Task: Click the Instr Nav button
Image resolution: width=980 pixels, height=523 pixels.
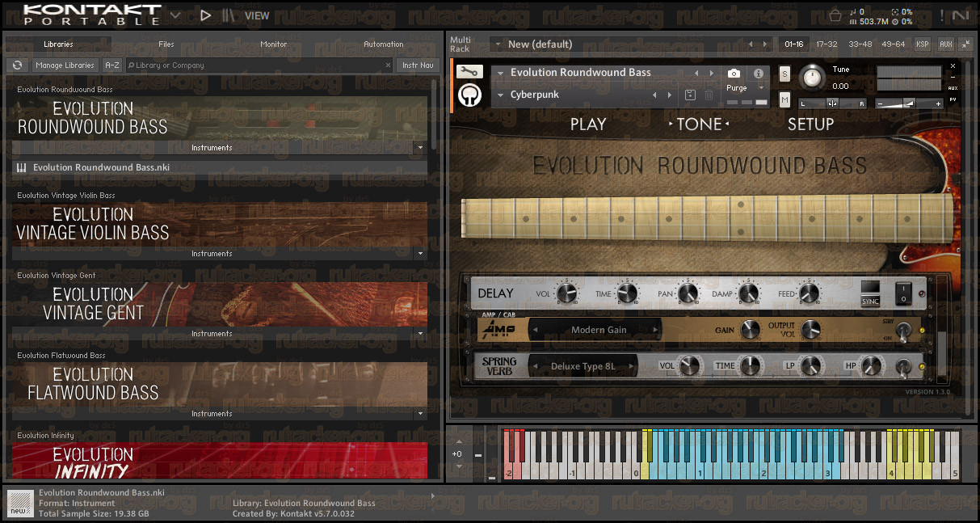Action: point(418,65)
